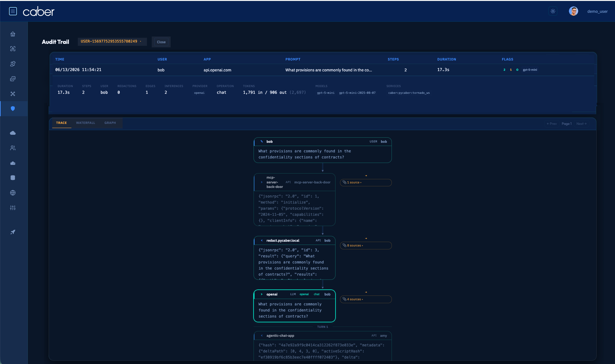Collapse the redact.pycaber.local node chevron

(x=262, y=240)
